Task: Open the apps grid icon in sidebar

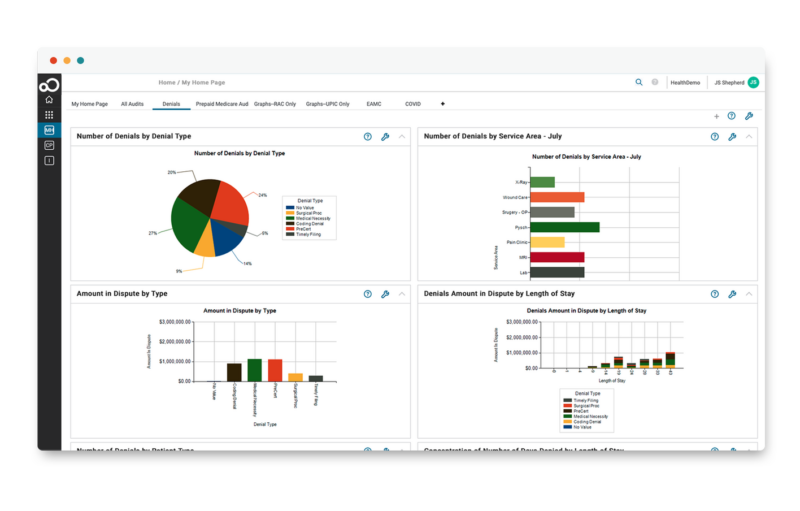Action: click(49, 115)
